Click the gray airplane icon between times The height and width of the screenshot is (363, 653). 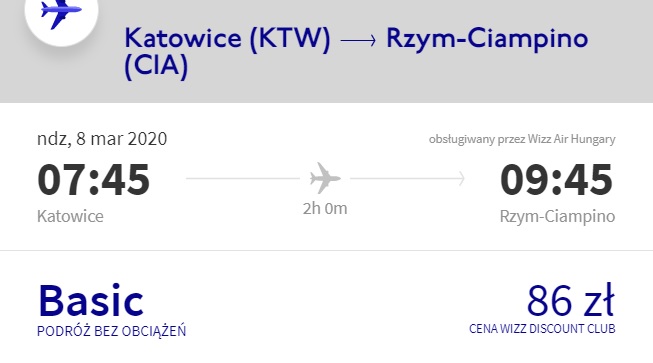[325, 178]
